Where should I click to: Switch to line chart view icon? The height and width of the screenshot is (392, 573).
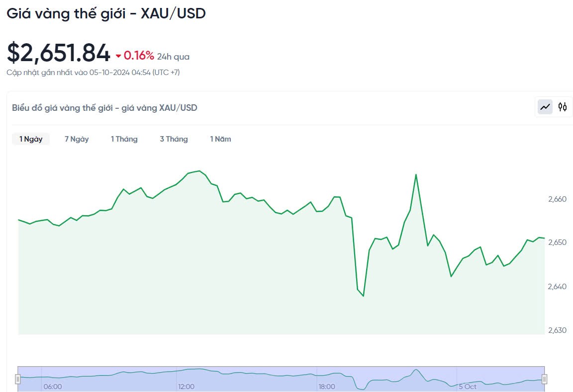point(545,107)
